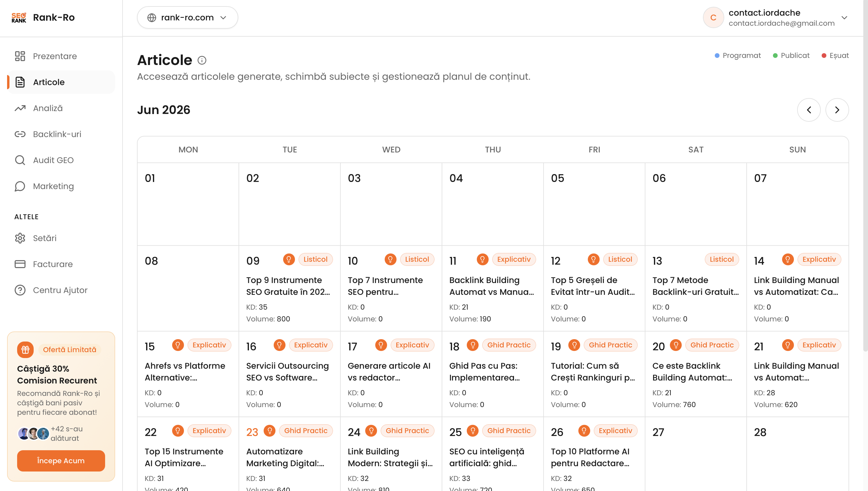868x491 pixels.
Task: Open article Ahrefs vs Platforme Alternative
Action: 185,372
